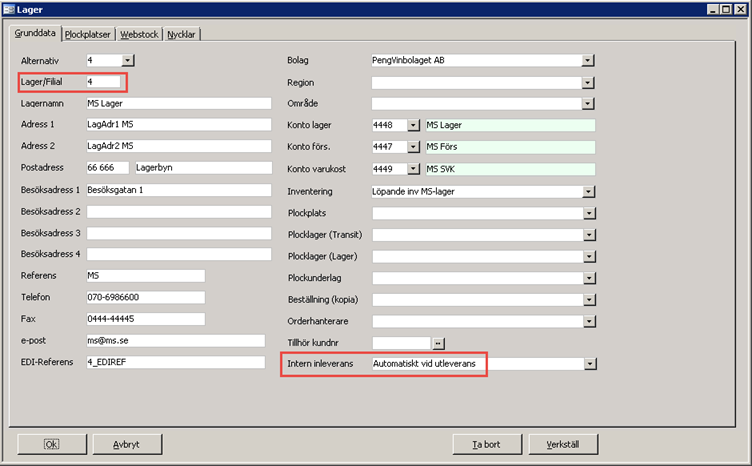
Task: Open the Intern inleverans dropdown
Action: coord(588,364)
